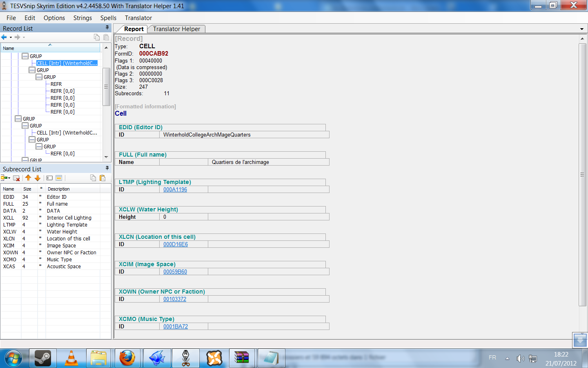Open WinRAR from the taskbar

[243, 358]
